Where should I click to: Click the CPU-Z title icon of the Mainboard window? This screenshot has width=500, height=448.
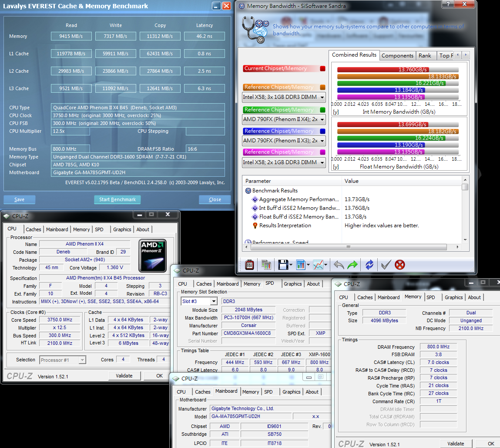pyautogui.click(x=176, y=378)
